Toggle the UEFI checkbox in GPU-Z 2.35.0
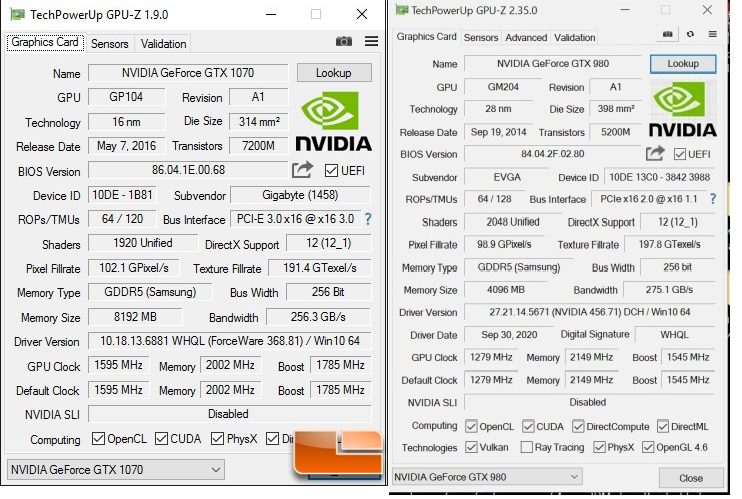 680,154
